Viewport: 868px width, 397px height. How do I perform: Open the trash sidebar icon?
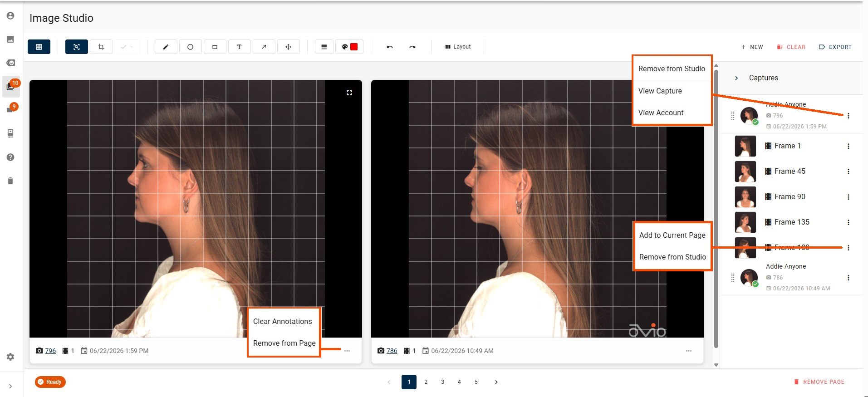click(x=10, y=181)
